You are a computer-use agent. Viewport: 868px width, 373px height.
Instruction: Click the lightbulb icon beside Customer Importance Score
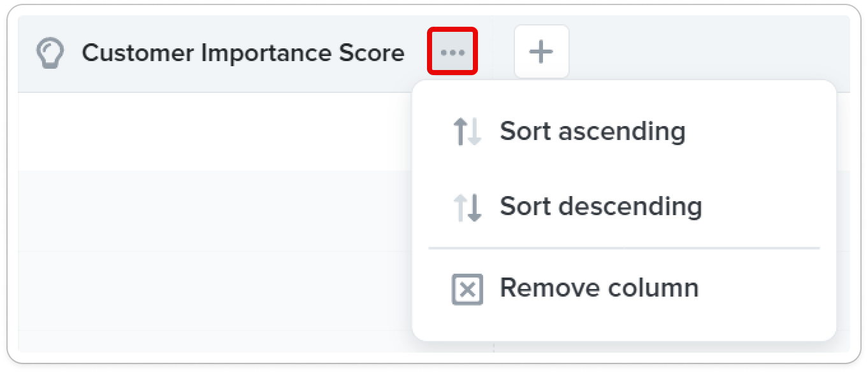[50, 53]
